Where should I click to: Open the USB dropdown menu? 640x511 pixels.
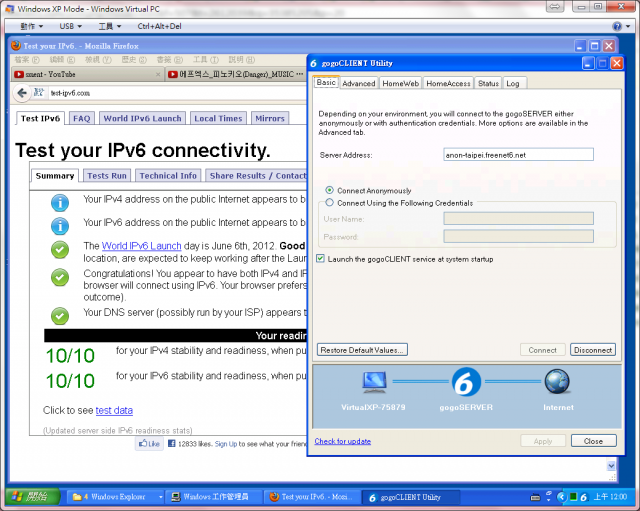(x=71, y=27)
